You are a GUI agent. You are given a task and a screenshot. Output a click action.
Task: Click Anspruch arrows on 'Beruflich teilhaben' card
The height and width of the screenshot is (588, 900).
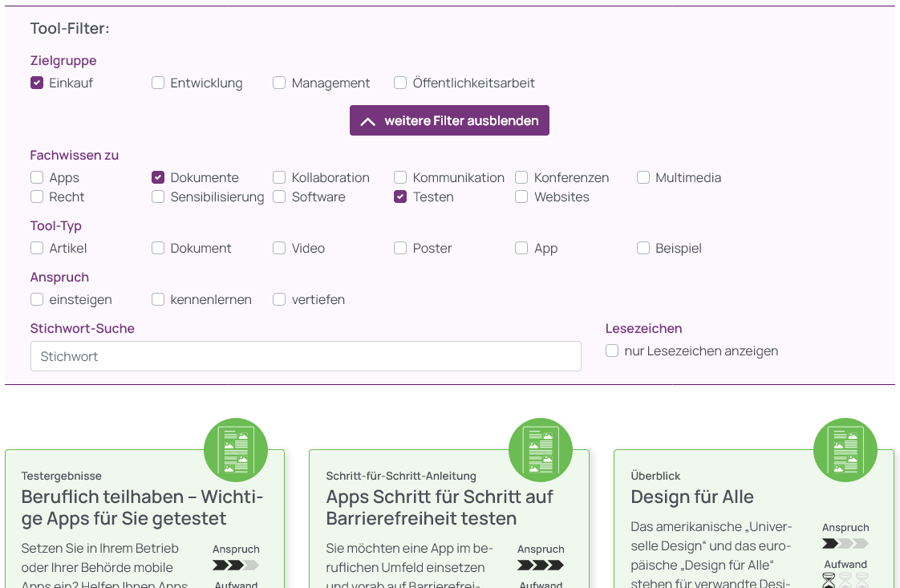tap(236, 565)
